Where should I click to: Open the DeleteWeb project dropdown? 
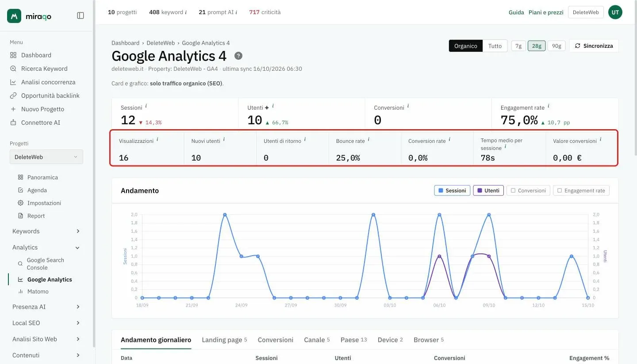pyautogui.click(x=46, y=157)
